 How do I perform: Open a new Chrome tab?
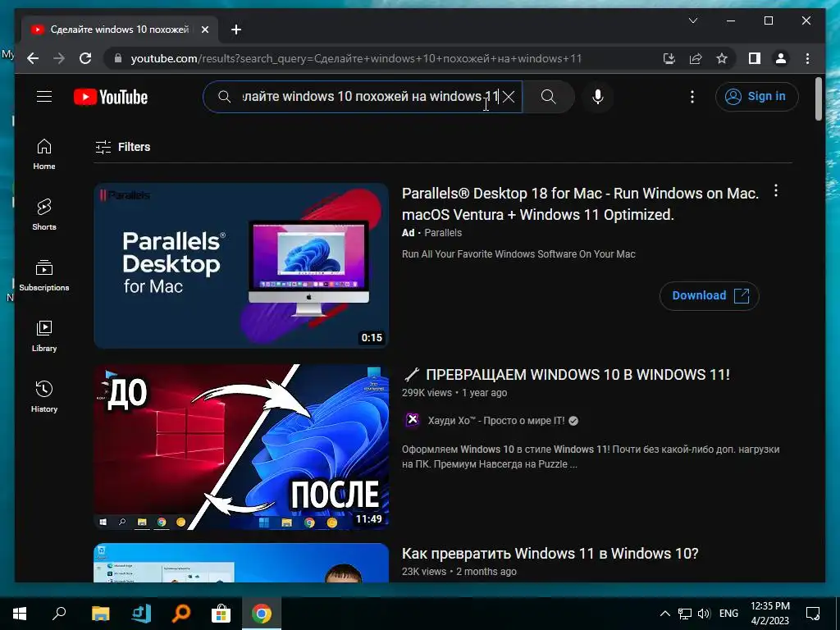point(236,30)
